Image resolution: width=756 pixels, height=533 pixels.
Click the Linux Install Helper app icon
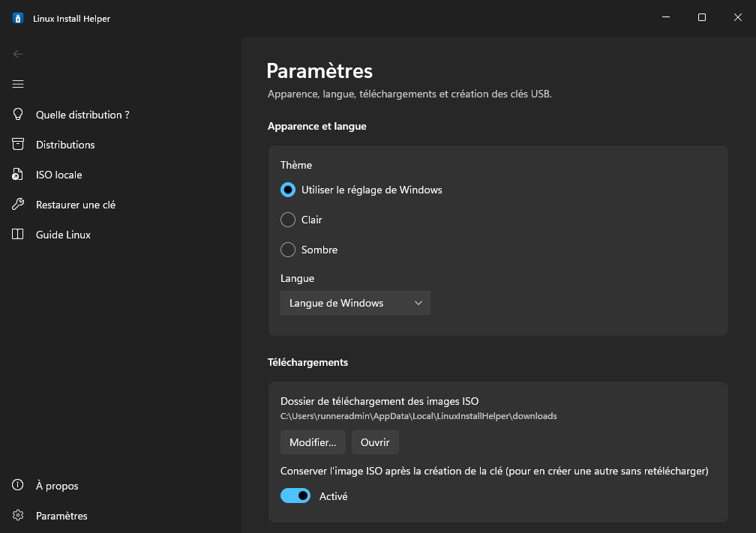click(18, 18)
